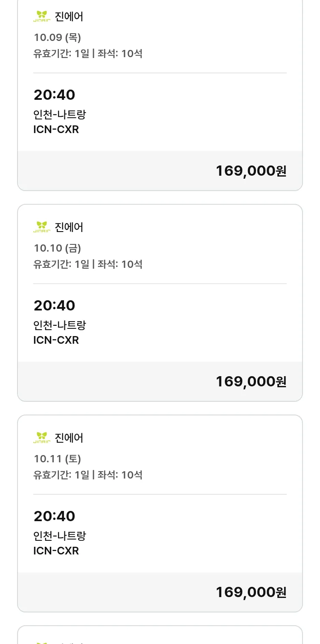This screenshot has width=320, height=644.
Task: Open the 인천-나트랑 route on the 10.09 card
Action: point(60,114)
